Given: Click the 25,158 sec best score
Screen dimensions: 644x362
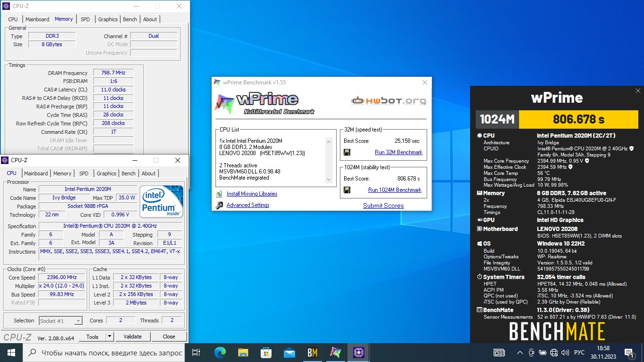Looking at the screenshot, I should (407, 141).
